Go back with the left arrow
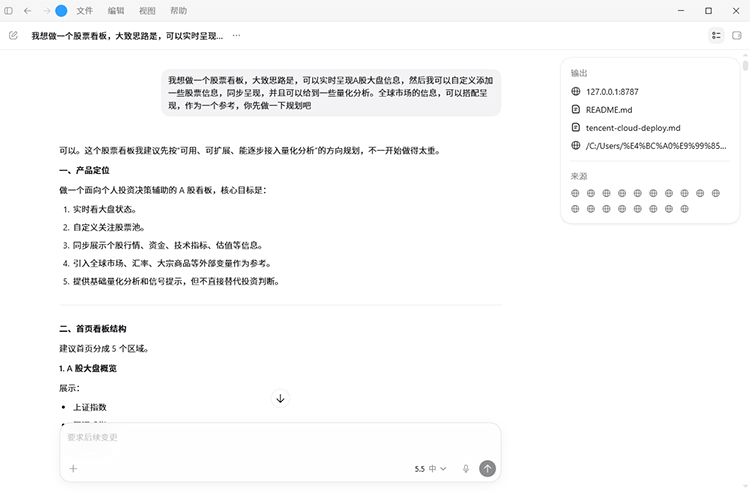Screen dimensions: 750x492 [x=28, y=11]
